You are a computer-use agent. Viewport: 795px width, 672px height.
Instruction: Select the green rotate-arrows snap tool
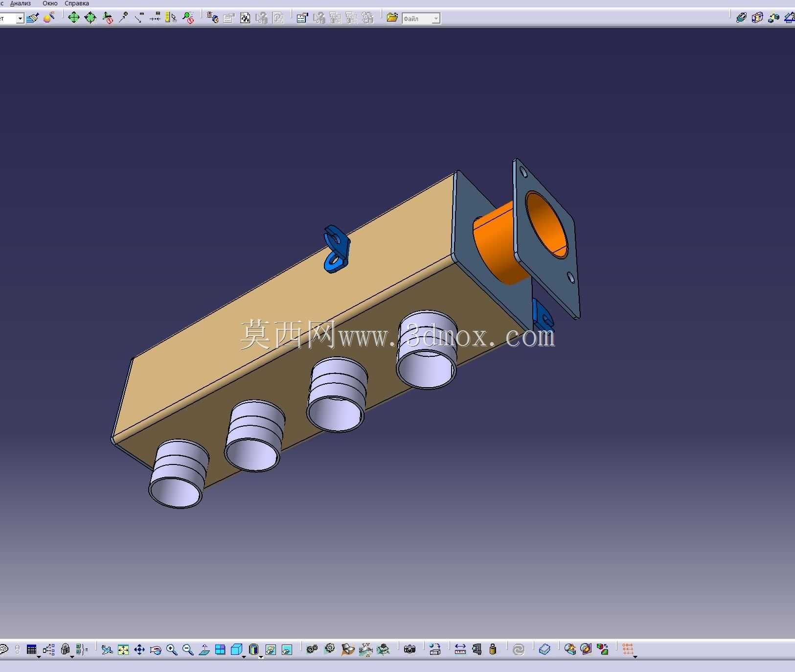tap(91, 18)
